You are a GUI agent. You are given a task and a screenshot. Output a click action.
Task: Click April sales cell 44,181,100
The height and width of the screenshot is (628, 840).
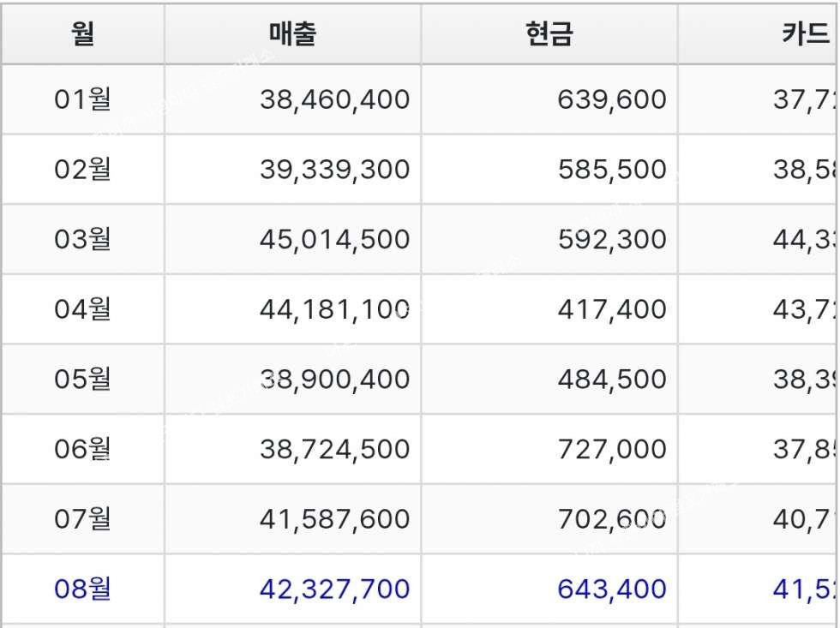[x=334, y=309]
